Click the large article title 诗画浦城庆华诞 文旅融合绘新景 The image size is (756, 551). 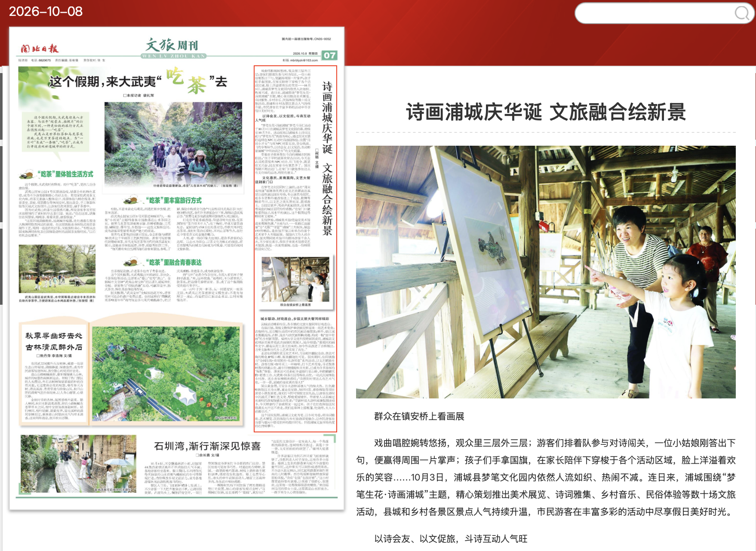pyautogui.click(x=546, y=112)
